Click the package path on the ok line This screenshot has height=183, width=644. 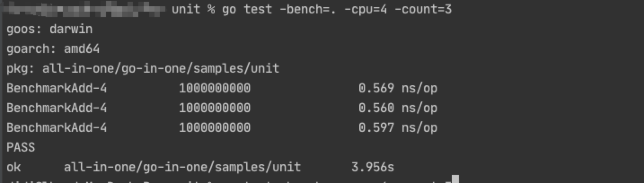tap(182, 167)
